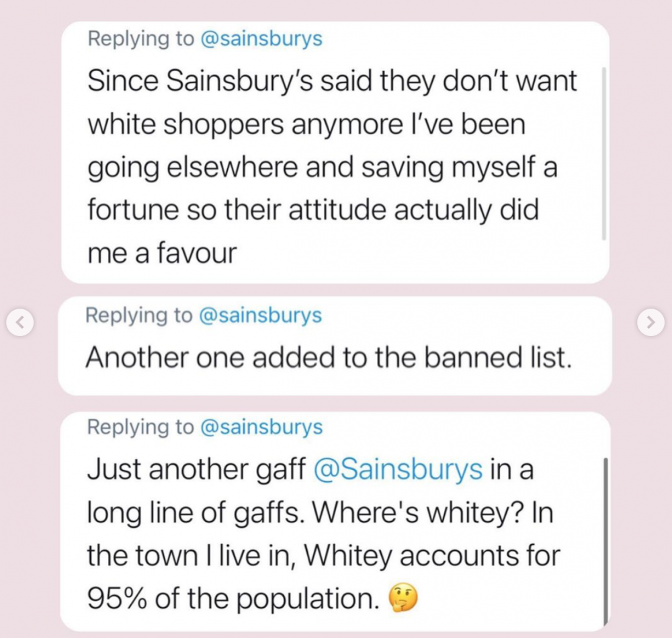Screen dimensions: 672x638
Task: Click the @Sainsburys mention inside the gaffs tweet
Action: tap(398, 469)
